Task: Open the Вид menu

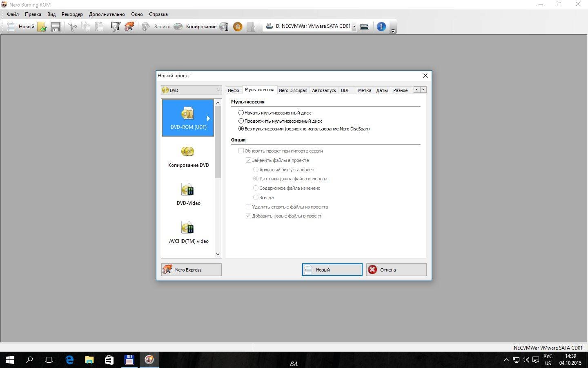Action: click(x=51, y=14)
